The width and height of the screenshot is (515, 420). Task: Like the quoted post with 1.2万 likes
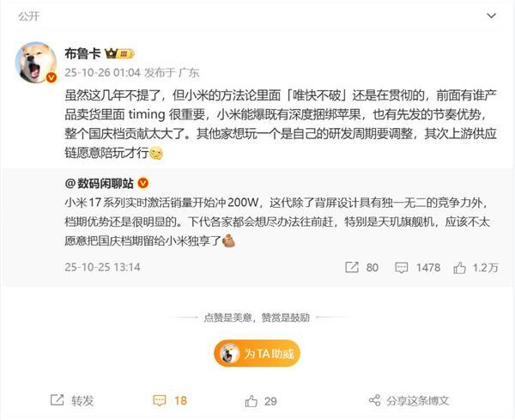(x=459, y=267)
